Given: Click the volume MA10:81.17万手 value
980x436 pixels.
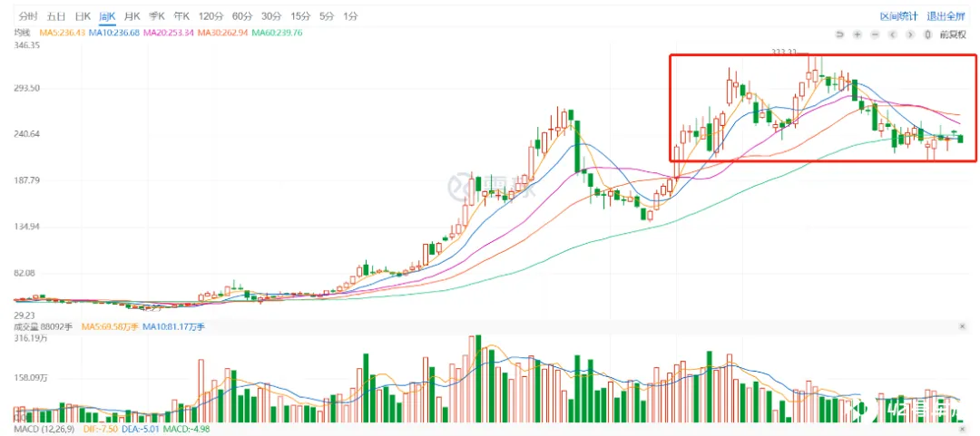Looking at the screenshot, I should 174,326.
